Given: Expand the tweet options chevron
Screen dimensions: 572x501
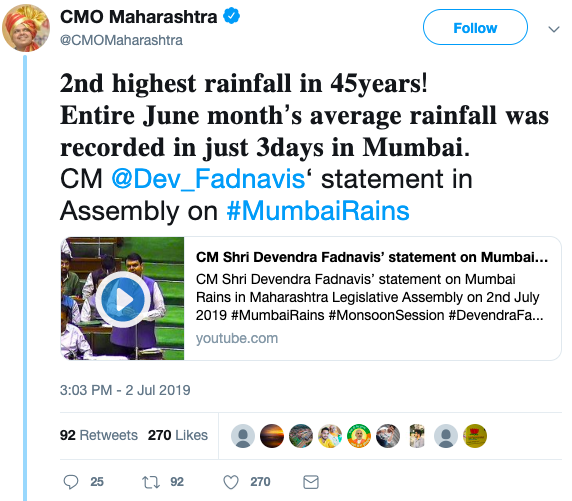Looking at the screenshot, I should coord(554,29).
